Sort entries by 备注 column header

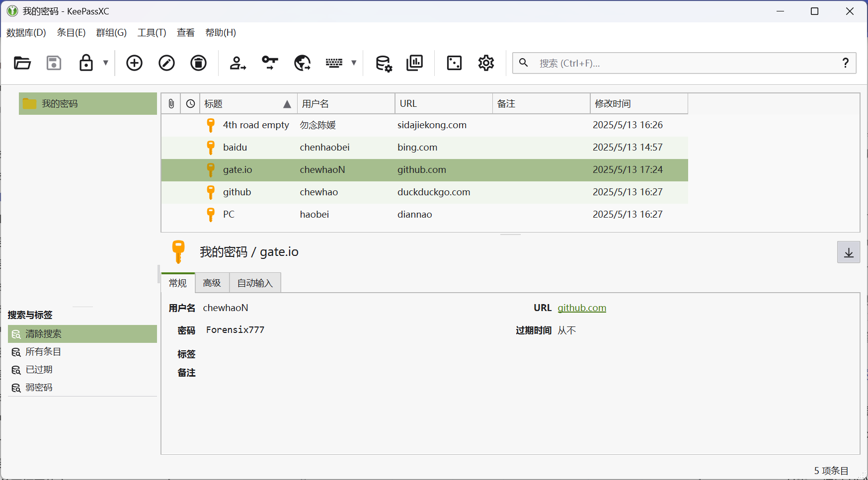pyautogui.click(x=541, y=104)
